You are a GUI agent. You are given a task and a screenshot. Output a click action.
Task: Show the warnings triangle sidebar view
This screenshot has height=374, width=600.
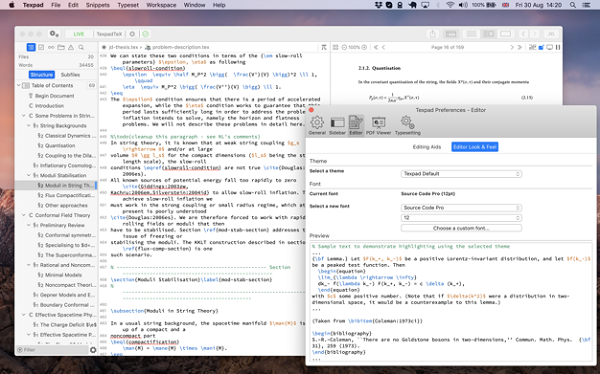point(71,47)
